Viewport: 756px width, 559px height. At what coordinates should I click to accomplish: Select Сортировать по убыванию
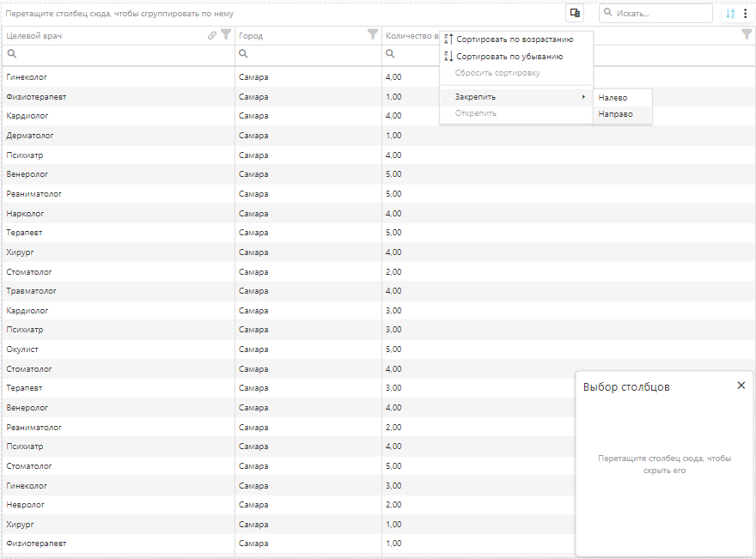click(x=509, y=57)
